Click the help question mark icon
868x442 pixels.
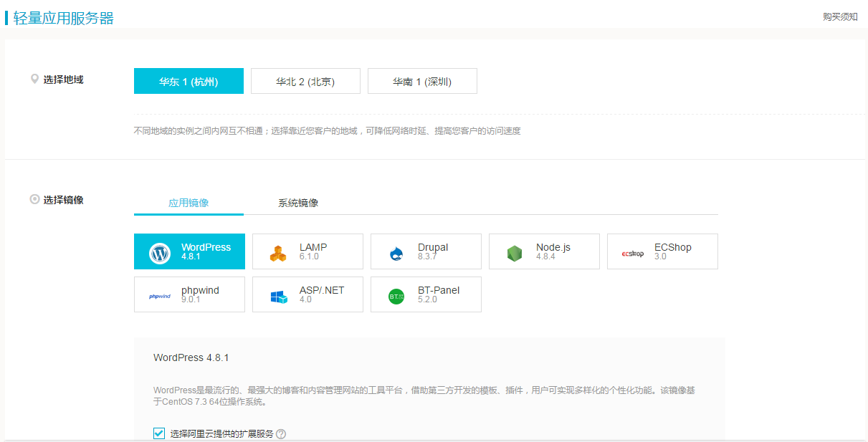(281, 434)
